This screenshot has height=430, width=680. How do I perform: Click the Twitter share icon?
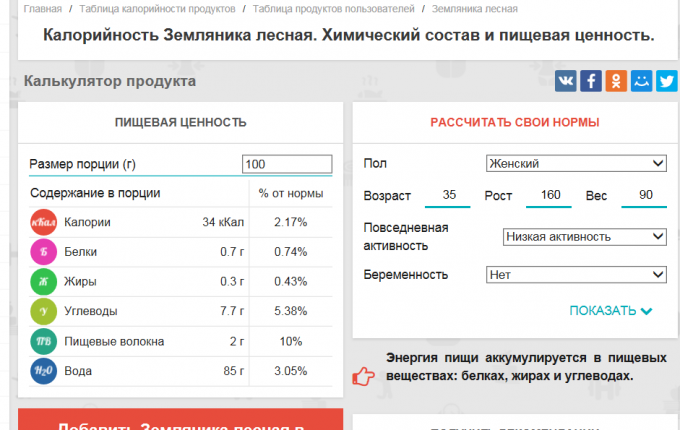666,81
